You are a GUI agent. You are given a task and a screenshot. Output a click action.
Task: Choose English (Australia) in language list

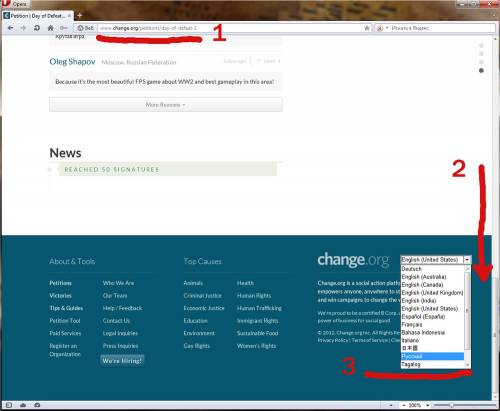(433, 277)
